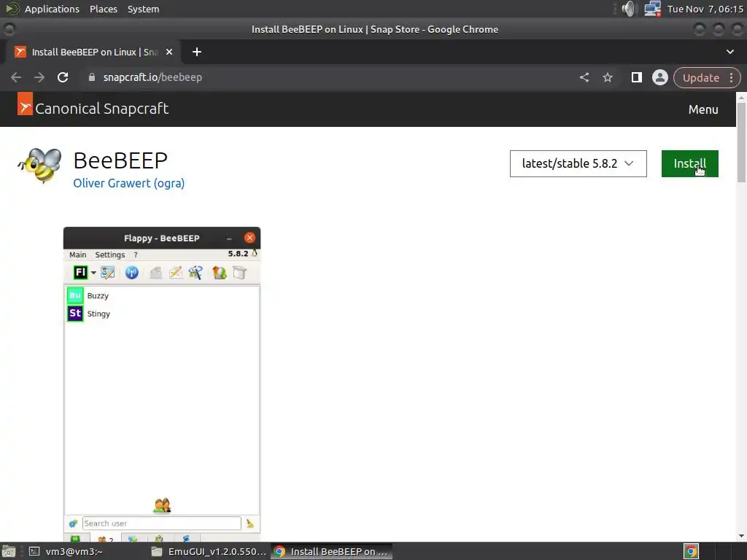Open the Applications menu
Screen dimensions: 747x560
coord(52,9)
